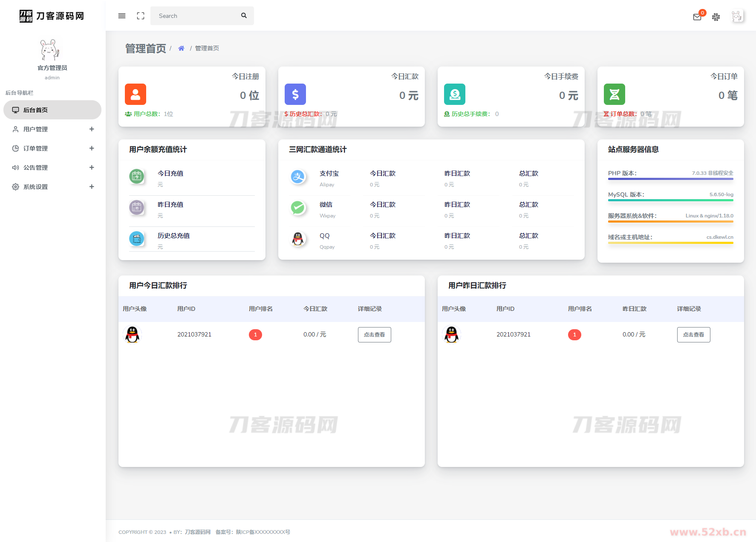Open the rabbit avatar profile in header

pos(737,16)
